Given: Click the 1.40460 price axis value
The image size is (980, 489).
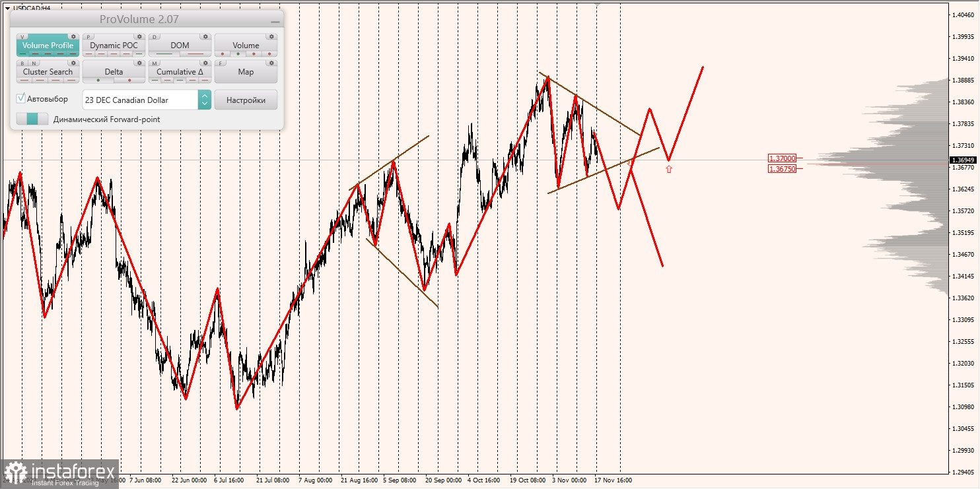Looking at the screenshot, I should pos(963,15).
